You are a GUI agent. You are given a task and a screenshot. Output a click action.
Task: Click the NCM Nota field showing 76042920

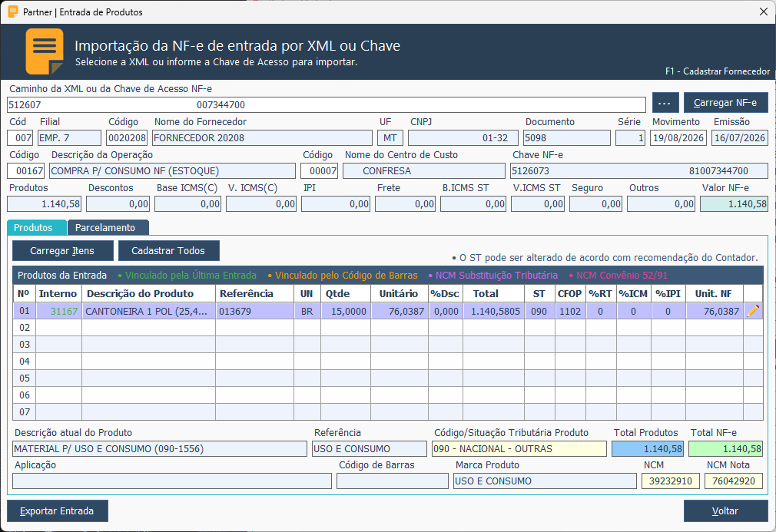(734, 481)
